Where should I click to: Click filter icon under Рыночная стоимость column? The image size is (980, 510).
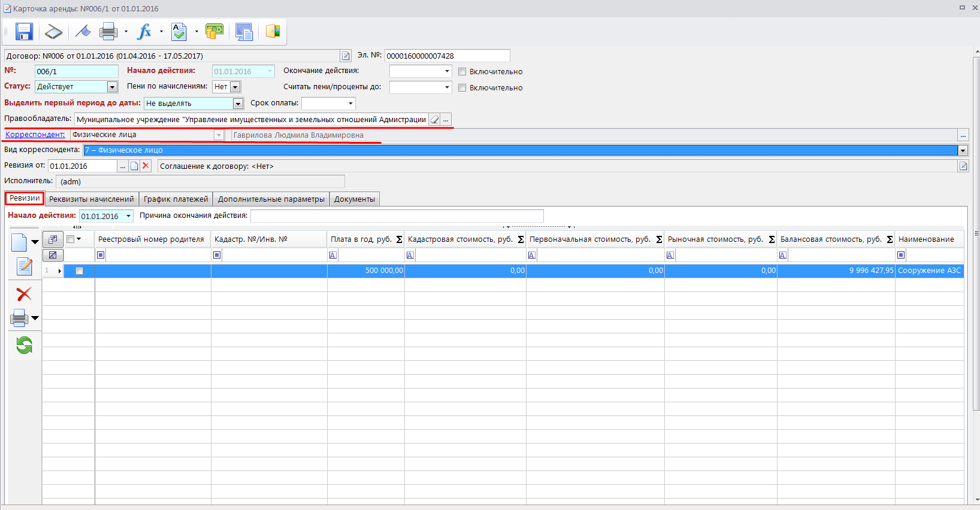[670, 255]
